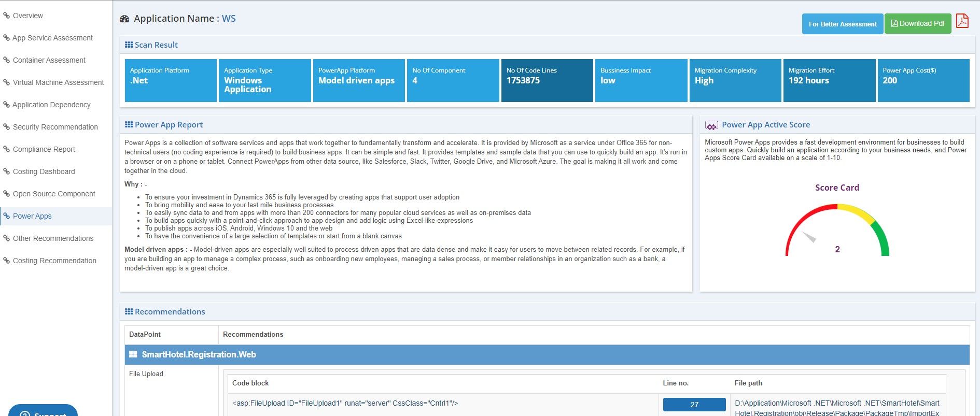Click the link icon beside Virtual Machine Assessment
The image size is (980, 416).
point(7,82)
